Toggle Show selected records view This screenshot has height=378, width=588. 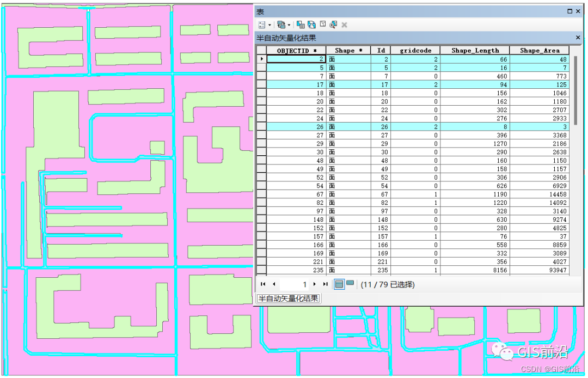point(350,283)
